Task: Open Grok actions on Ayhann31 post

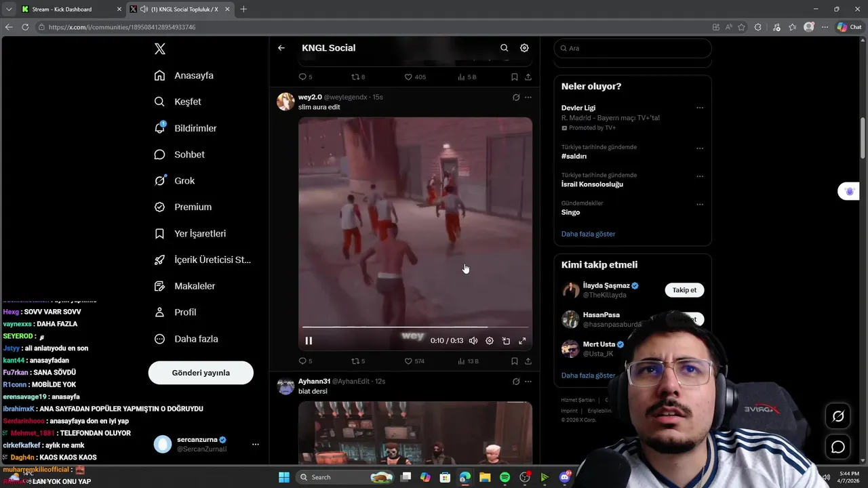Action: point(516,382)
